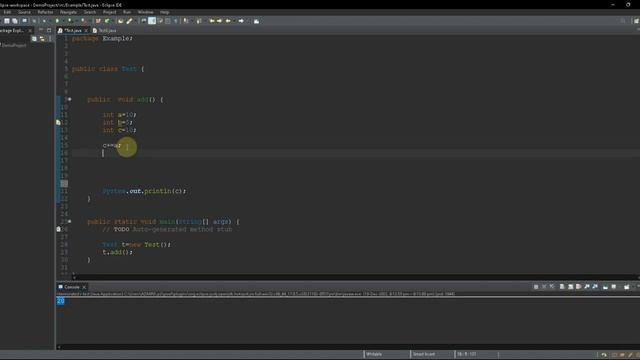
Task: Collapse the add() method fold at line 9
Action: pyautogui.click(x=69, y=99)
